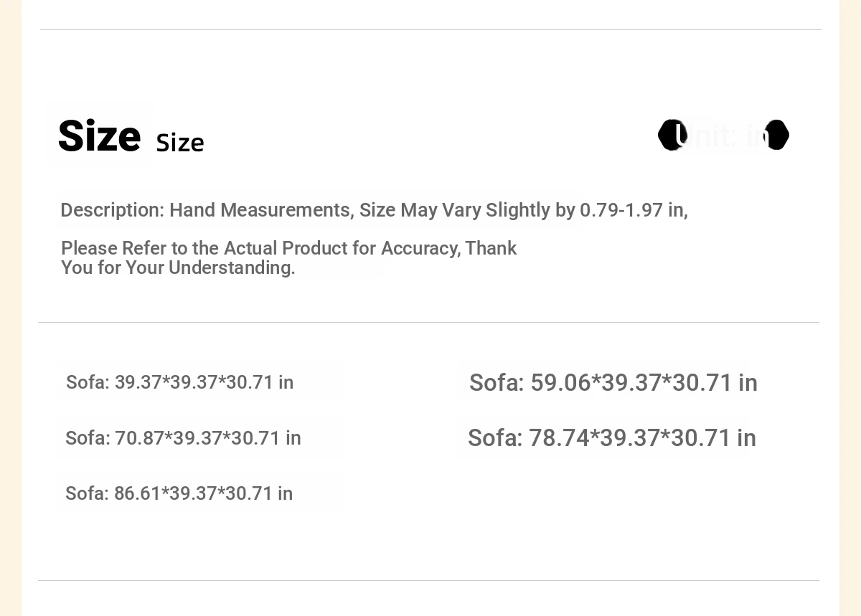This screenshot has height=616, width=861.
Task: Click the divider line above the sofa sizes
Action: click(x=428, y=322)
